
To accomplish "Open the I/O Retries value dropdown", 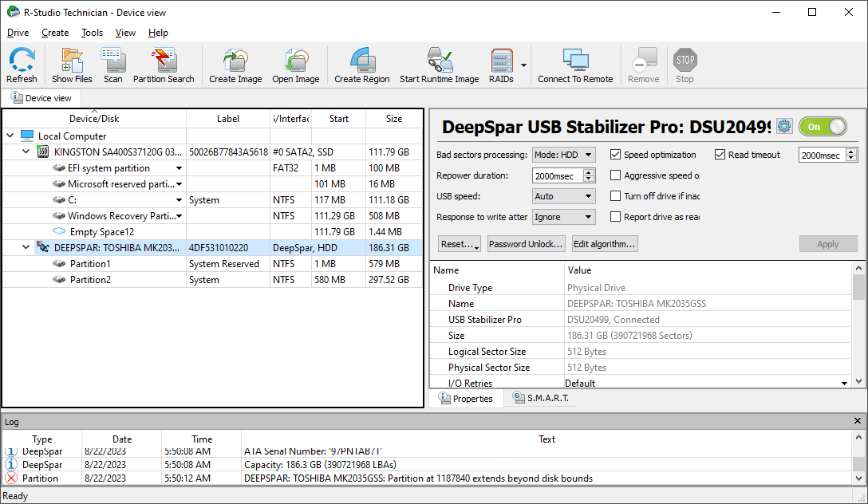I will 844,383.
